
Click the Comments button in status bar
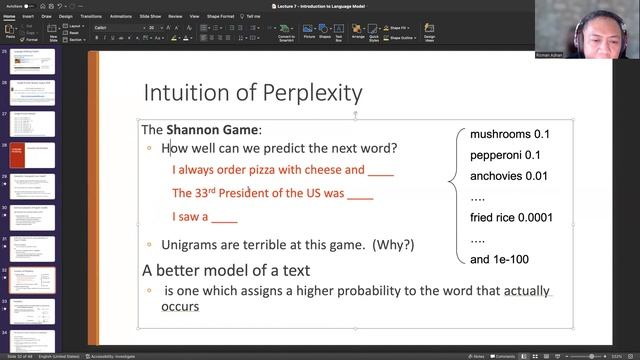502,356
